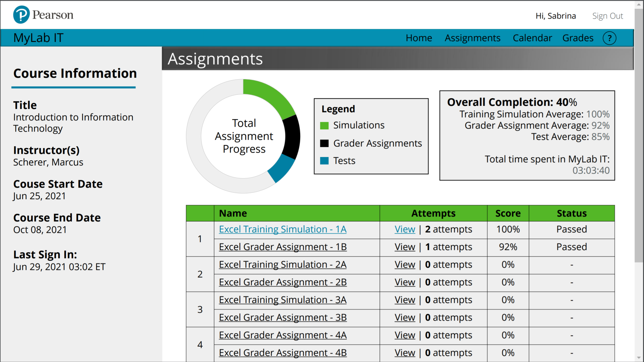The height and width of the screenshot is (362, 644).
Task: Go to the Home page
Action: point(419,38)
